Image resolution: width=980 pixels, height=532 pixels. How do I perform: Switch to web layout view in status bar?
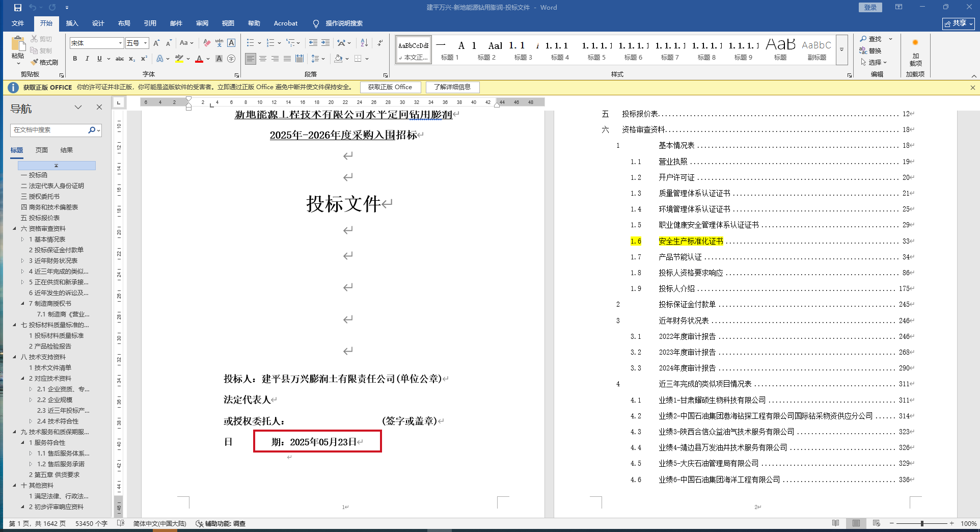[876, 523]
